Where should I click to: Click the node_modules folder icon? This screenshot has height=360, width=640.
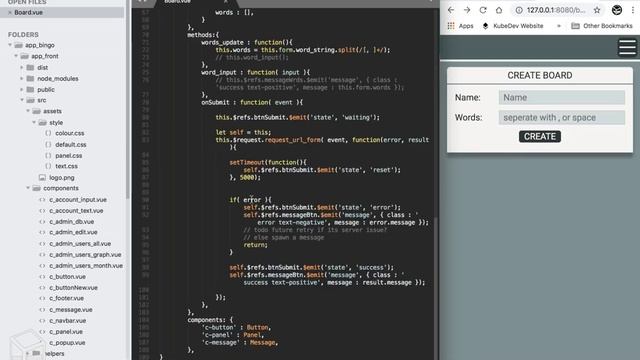point(31,78)
